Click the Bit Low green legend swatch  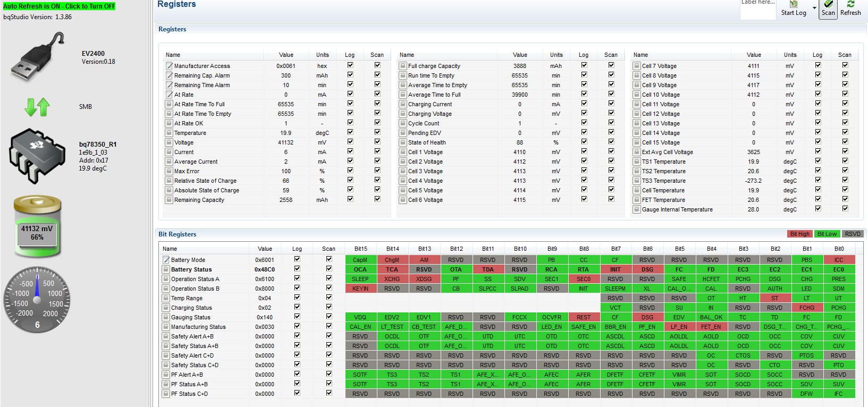point(827,234)
